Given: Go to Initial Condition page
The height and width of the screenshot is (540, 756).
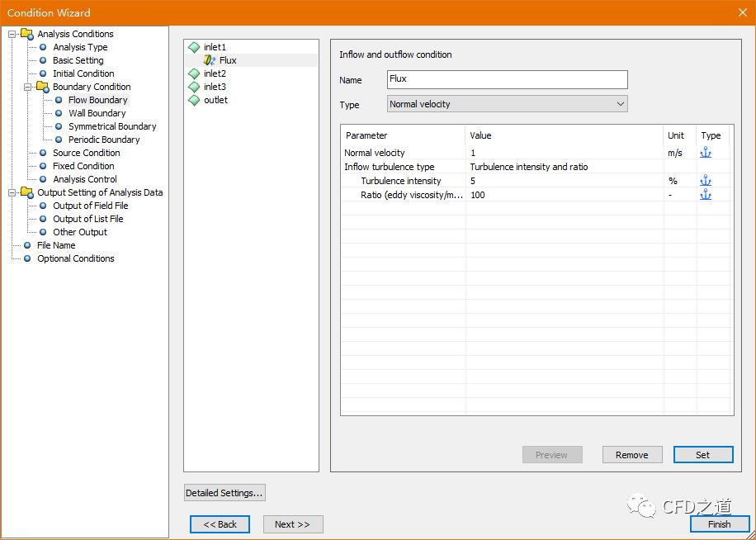Looking at the screenshot, I should click(x=83, y=73).
